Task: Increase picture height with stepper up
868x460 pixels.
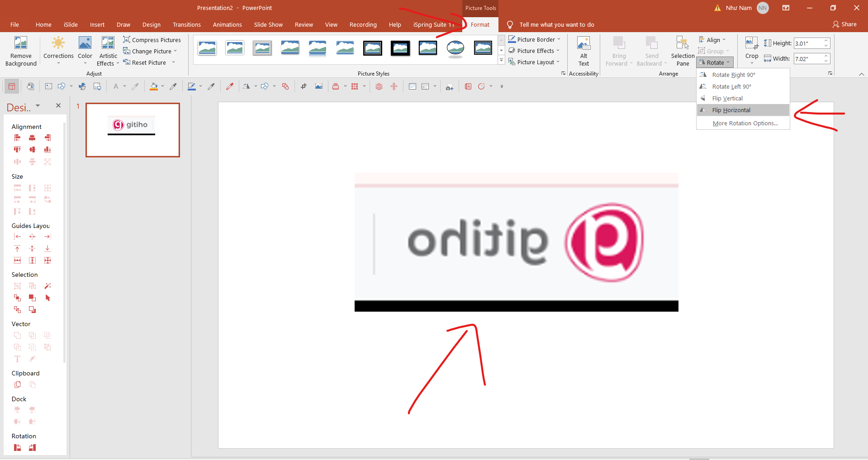Action: 826,41
